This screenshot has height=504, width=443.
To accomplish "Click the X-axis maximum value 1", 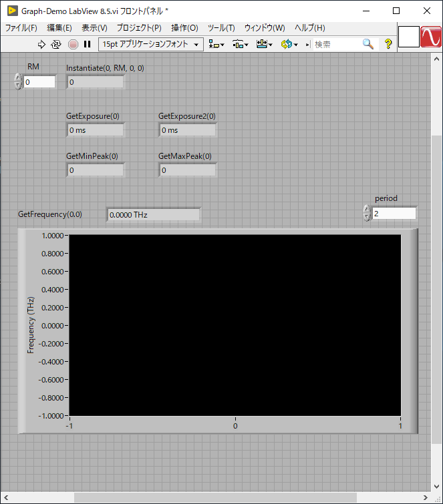I will point(400,426).
